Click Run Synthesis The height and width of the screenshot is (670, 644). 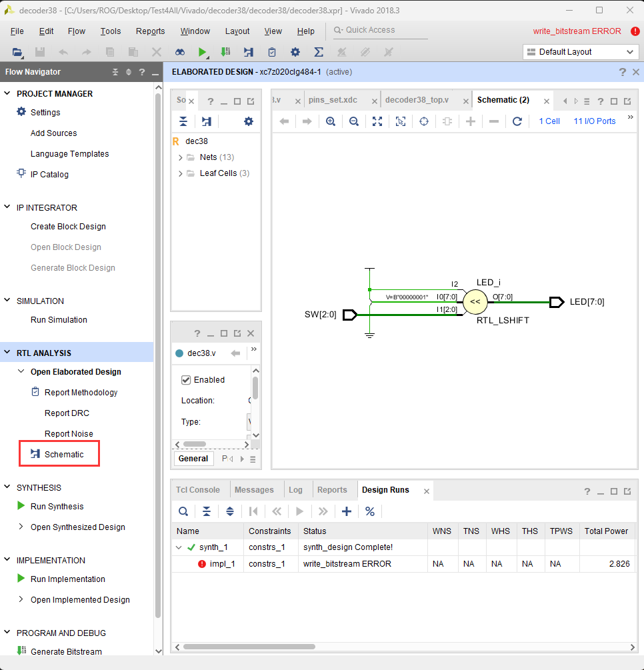tap(57, 507)
